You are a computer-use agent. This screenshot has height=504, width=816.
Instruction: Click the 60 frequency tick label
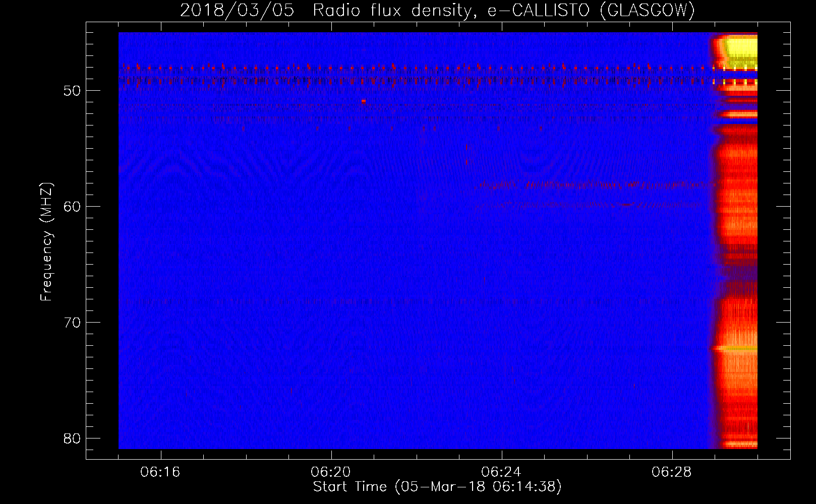pos(72,207)
